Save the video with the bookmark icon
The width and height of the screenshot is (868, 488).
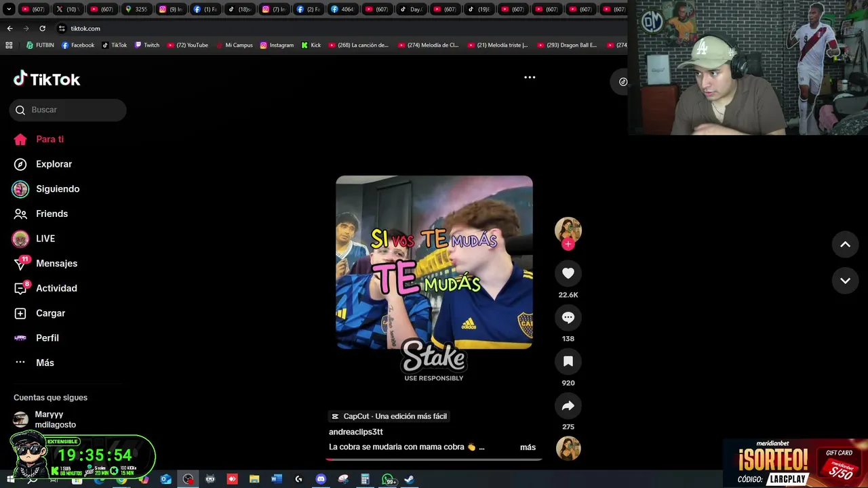(x=568, y=361)
